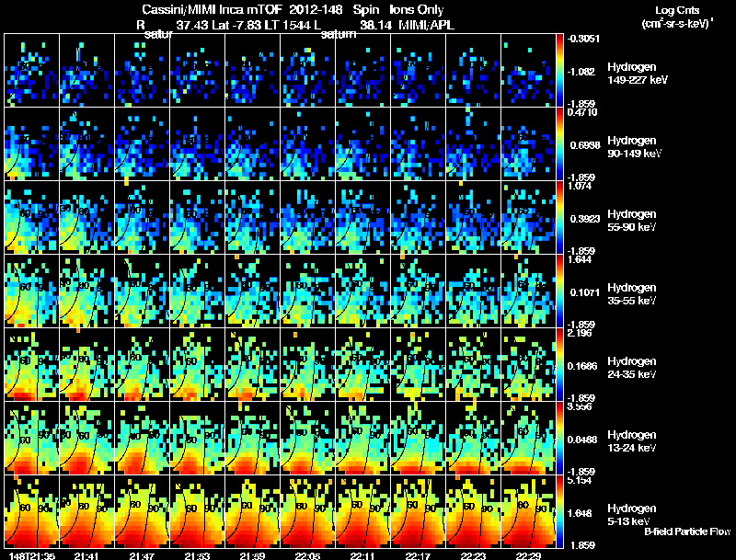Click the "-1.082" colorbar midpoint value

[581, 72]
